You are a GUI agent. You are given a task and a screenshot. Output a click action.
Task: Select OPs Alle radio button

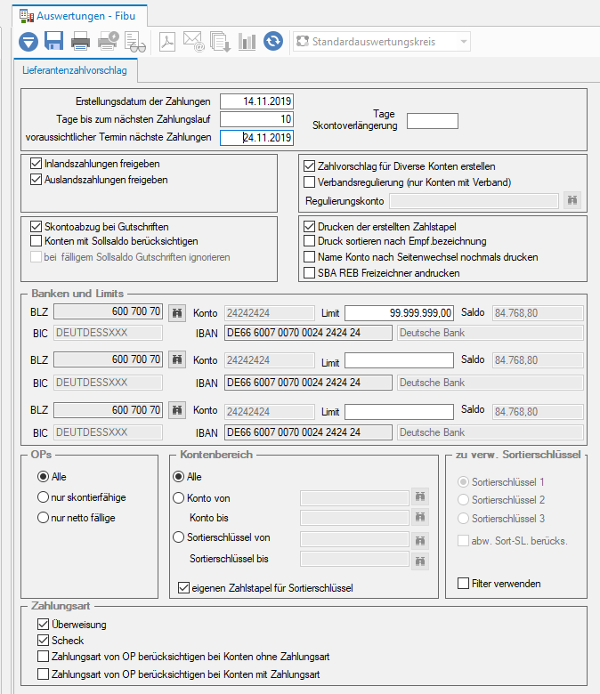click(43, 477)
